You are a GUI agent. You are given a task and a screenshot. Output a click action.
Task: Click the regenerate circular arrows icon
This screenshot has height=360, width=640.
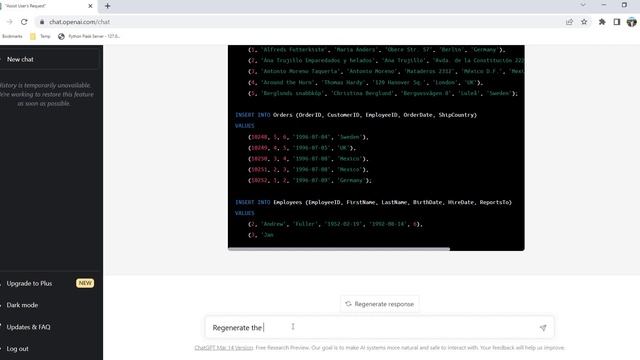(x=348, y=304)
